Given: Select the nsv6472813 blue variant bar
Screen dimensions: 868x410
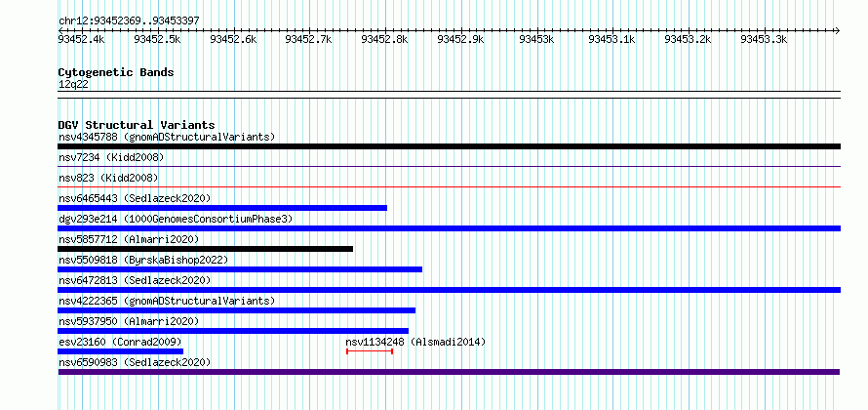Looking at the screenshot, I should click(x=449, y=290).
